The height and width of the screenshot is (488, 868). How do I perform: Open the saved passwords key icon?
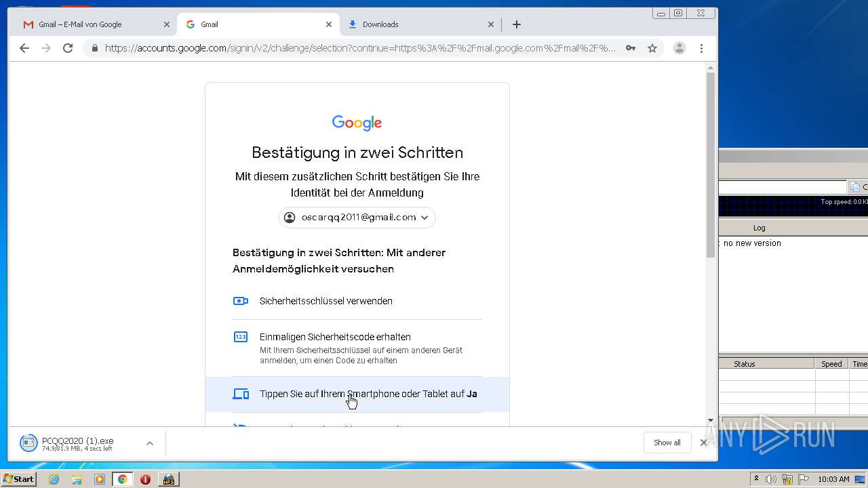631,48
